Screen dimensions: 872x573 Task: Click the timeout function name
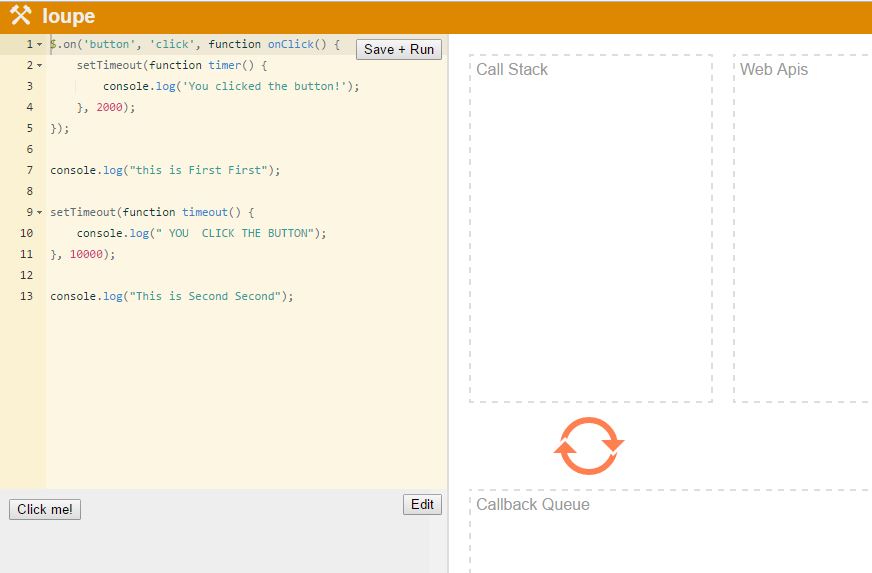tap(205, 213)
